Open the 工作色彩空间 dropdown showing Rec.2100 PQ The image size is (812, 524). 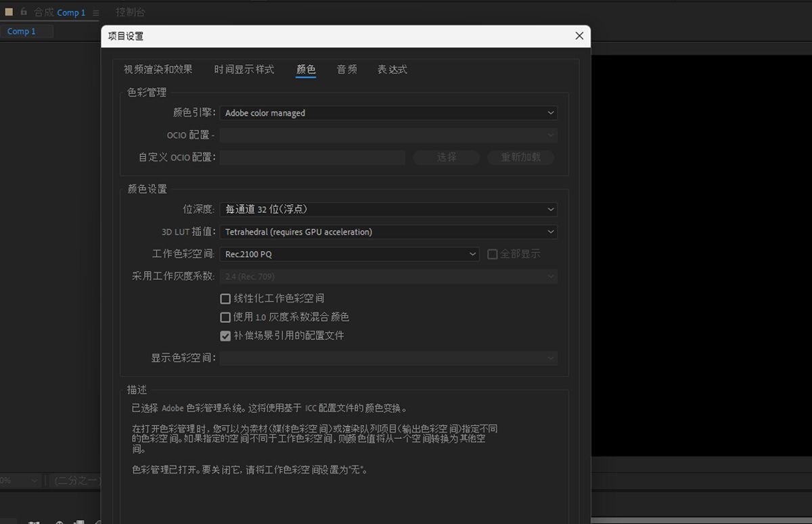(x=349, y=254)
